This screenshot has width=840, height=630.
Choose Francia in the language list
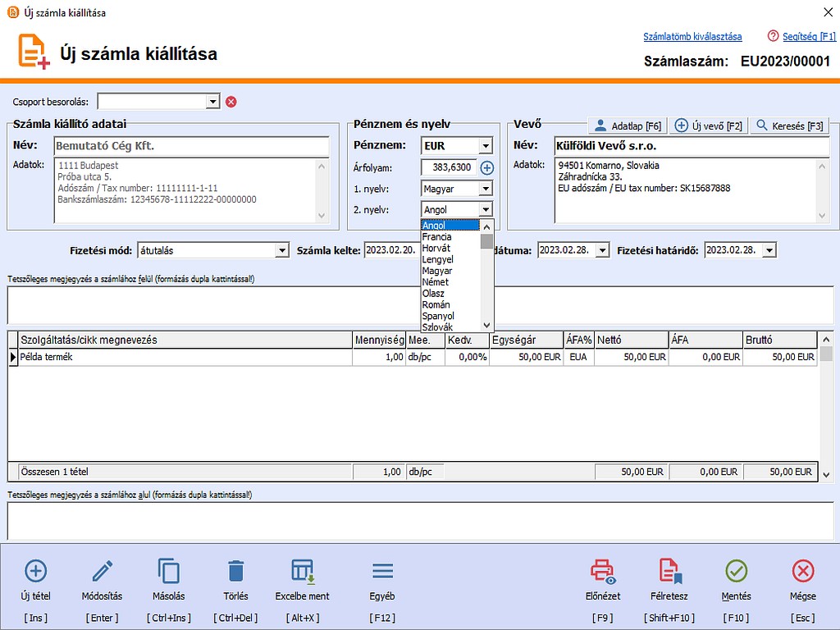click(436, 237)
